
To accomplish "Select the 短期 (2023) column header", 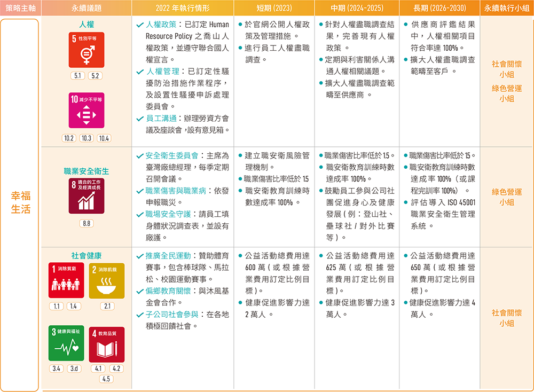I will [x=273, y=8].
